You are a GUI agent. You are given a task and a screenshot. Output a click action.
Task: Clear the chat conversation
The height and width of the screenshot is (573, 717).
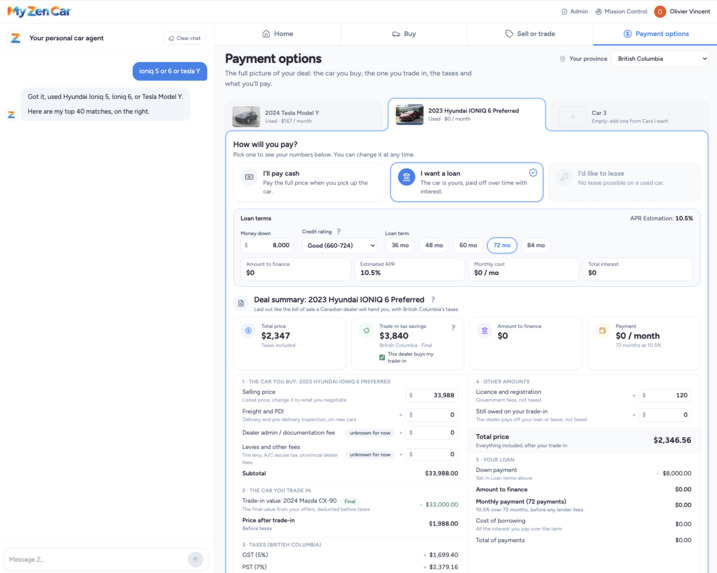coord(184,38)
